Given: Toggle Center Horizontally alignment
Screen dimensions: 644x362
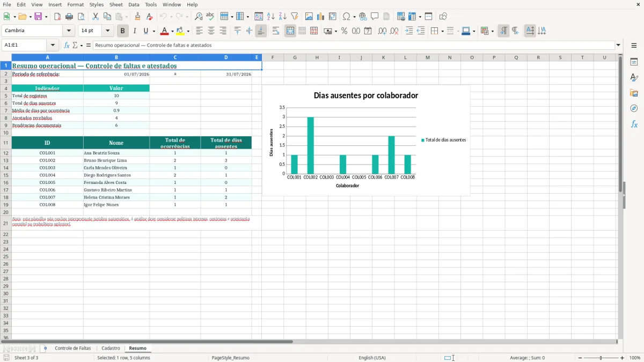Looking at the screenshot, I should tap(211, 31).
